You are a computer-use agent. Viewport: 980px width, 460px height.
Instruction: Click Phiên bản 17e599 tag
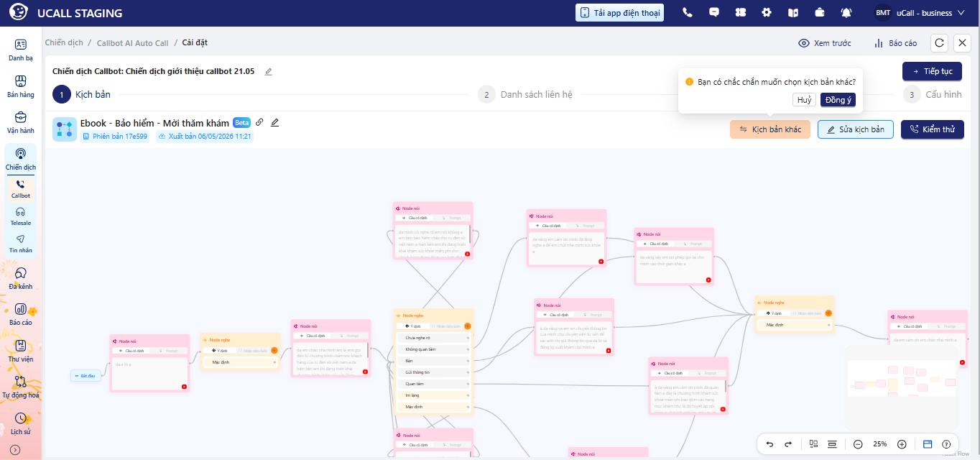tap(115, 136)
